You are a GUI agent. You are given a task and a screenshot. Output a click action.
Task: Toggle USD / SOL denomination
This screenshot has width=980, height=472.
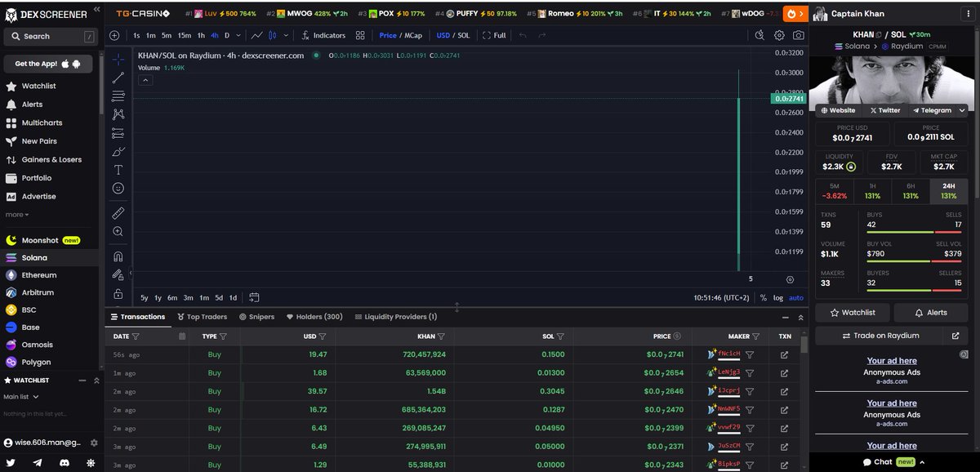453,36
